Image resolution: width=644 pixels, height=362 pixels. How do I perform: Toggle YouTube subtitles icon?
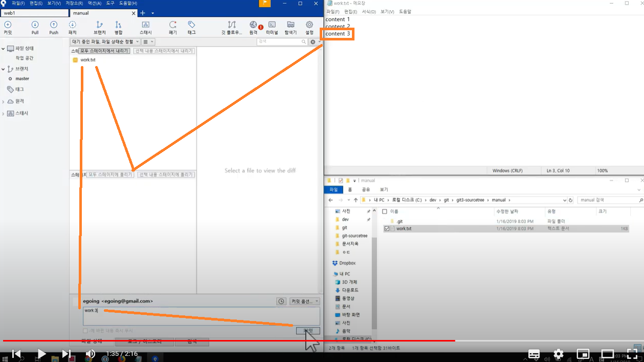click(x=534, y=354)
